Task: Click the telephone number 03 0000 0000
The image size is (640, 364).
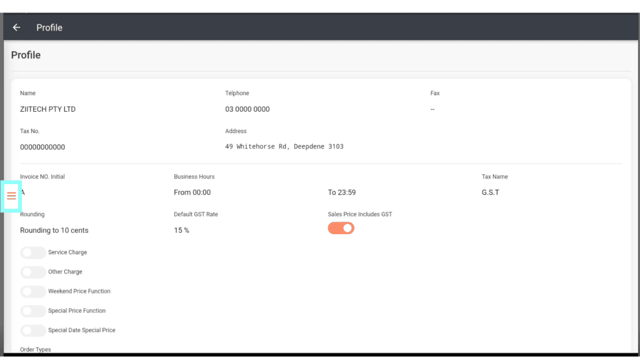Action: pos(247,109)
